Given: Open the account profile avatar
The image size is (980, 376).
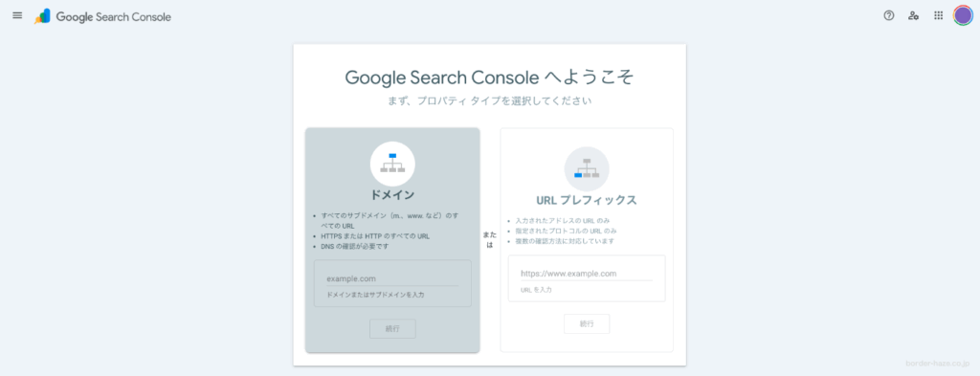Looking at the screenshot, I should click(963, 15).
